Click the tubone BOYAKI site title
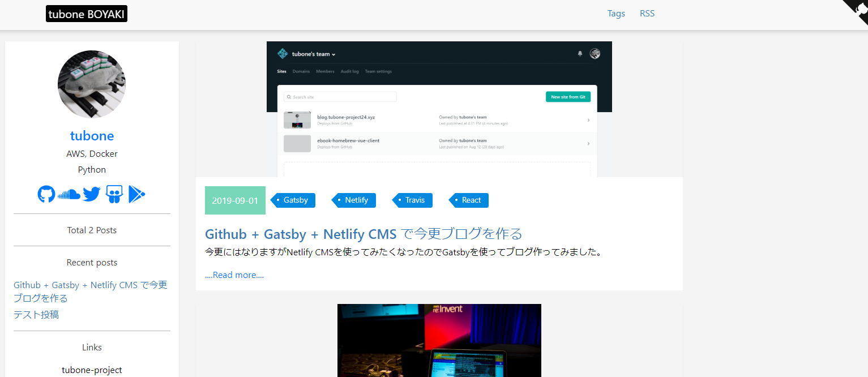The image size is (868, 377). [x=86, y=13]
